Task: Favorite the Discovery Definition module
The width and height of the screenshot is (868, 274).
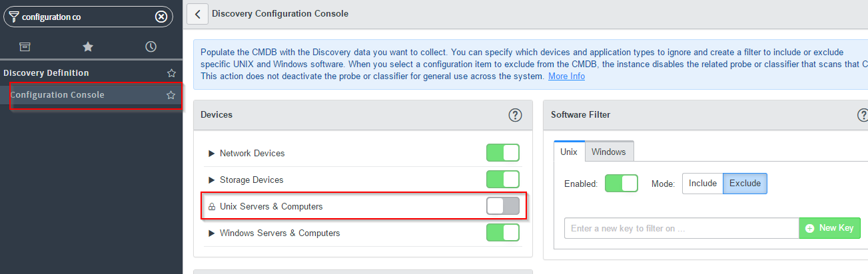Action: tap(171, 73)
